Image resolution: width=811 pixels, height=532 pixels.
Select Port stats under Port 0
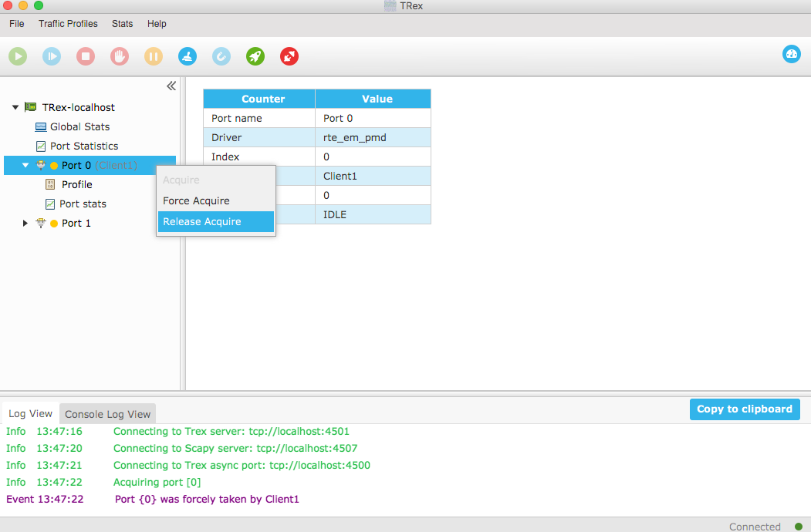click(83, 204)
